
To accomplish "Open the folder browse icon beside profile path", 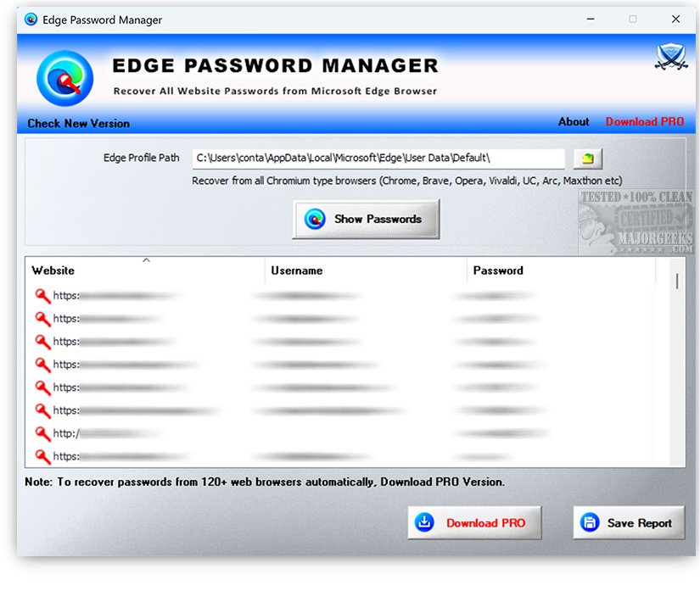I will (587, 159).
